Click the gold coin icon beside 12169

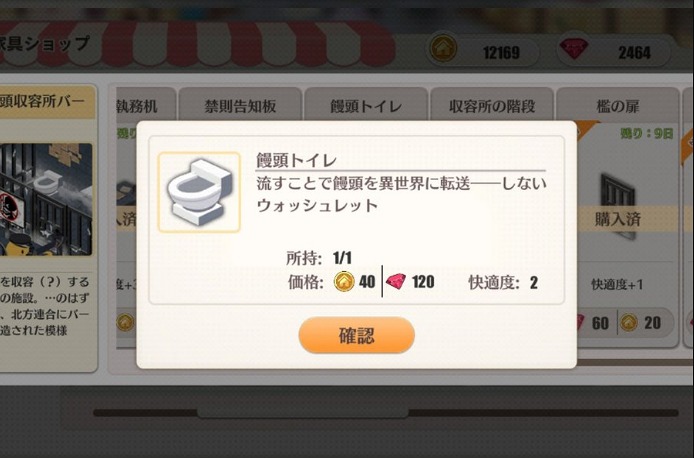pos(443,48)
